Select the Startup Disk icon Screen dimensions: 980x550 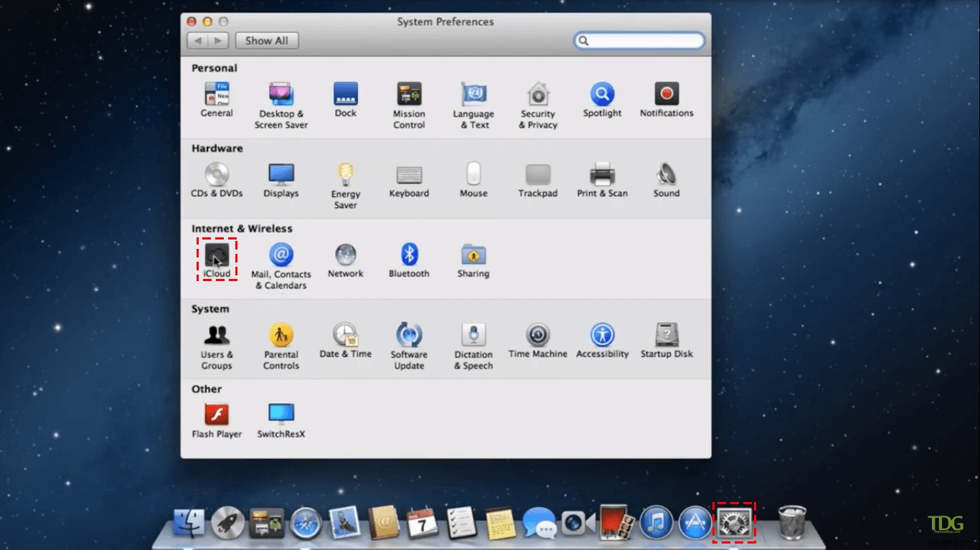[x=666, y=334]
